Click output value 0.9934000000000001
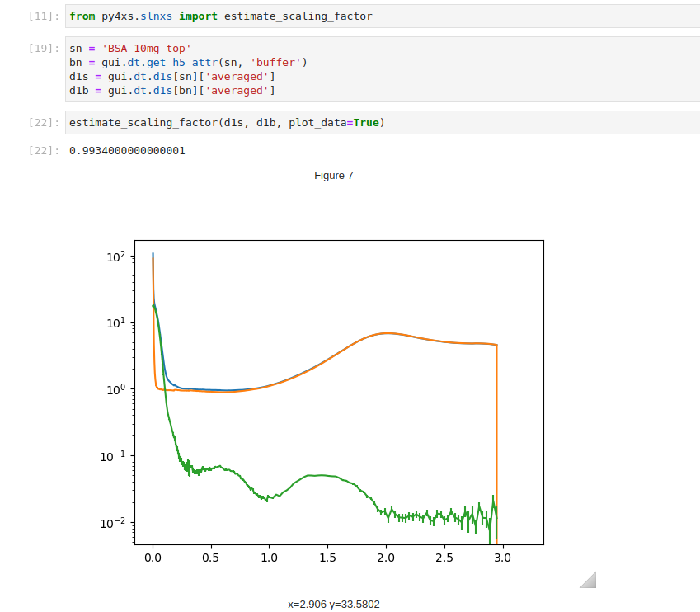Viewport: 700px width, 612px height. (x=127, y=151)
